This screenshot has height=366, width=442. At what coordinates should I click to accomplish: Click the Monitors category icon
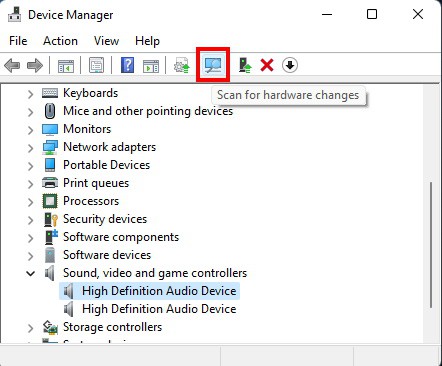(x=50, y=129)
